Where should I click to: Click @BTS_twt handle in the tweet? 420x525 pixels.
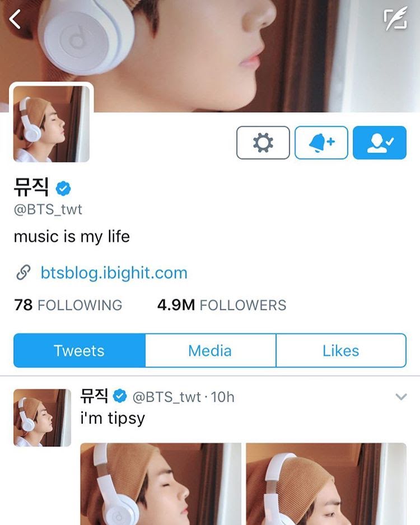click(167, 397)
